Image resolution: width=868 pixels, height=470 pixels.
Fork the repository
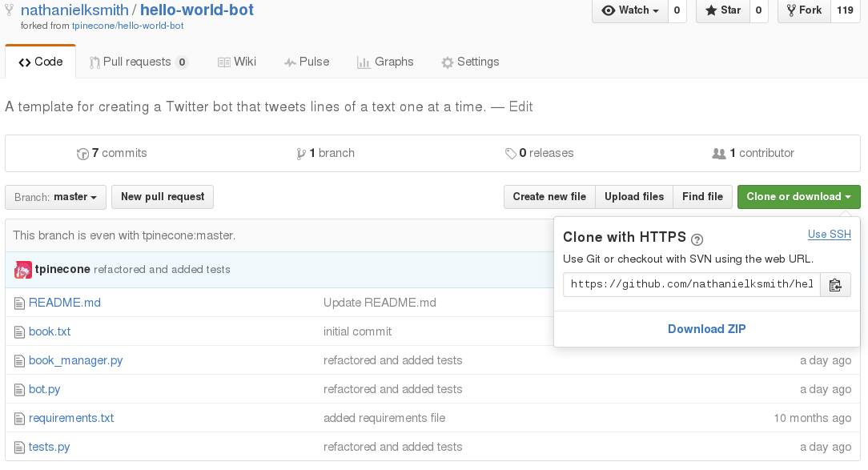tap(804, 10)
